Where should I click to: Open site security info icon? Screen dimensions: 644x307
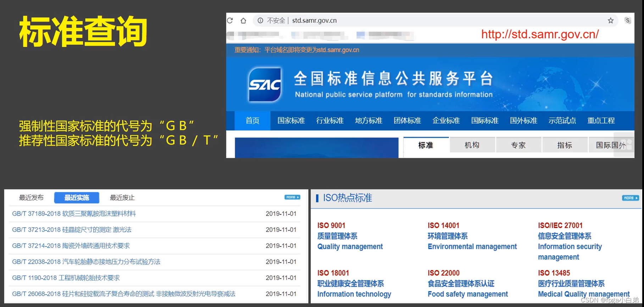tap(260, 21)
